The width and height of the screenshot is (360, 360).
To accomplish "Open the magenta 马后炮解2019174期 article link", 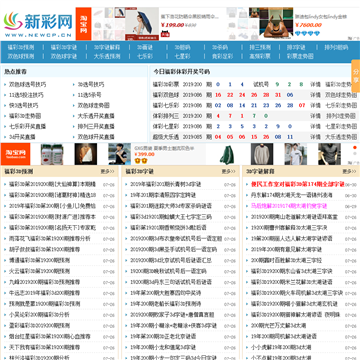I will click(x=289, y=206).
